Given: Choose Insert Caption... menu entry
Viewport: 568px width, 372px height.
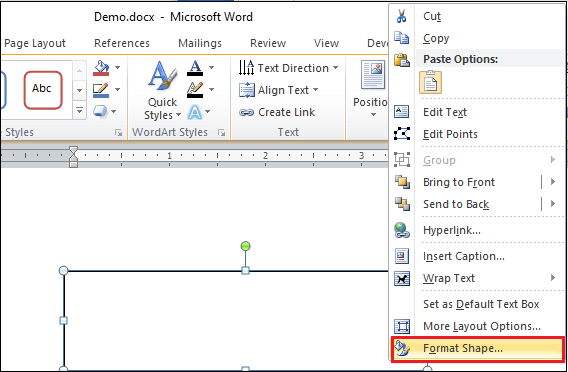Looking at the screenshot, I should [478, 256].
